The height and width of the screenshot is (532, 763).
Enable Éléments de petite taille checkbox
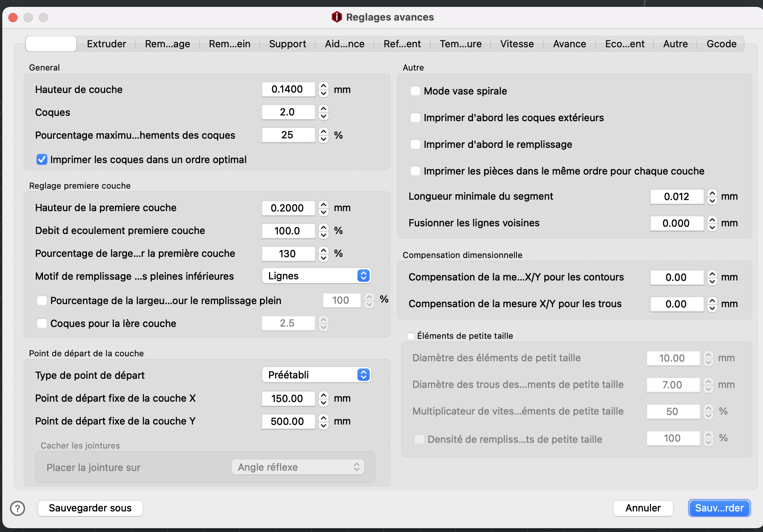411,336
